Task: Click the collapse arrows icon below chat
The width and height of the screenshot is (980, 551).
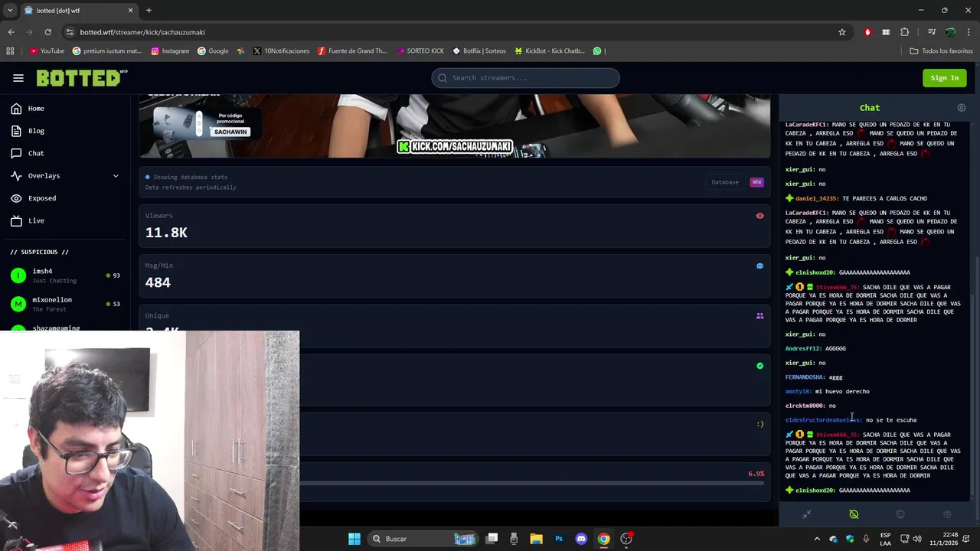Action: tap(806, 514)
